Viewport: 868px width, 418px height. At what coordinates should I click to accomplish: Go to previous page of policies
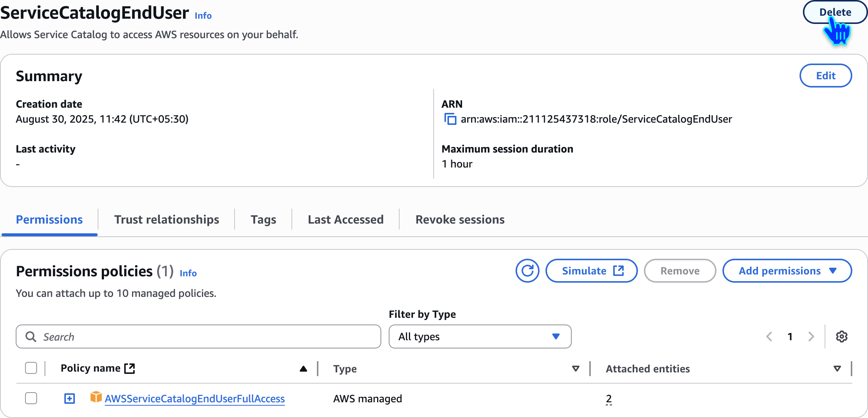[769, 336]
